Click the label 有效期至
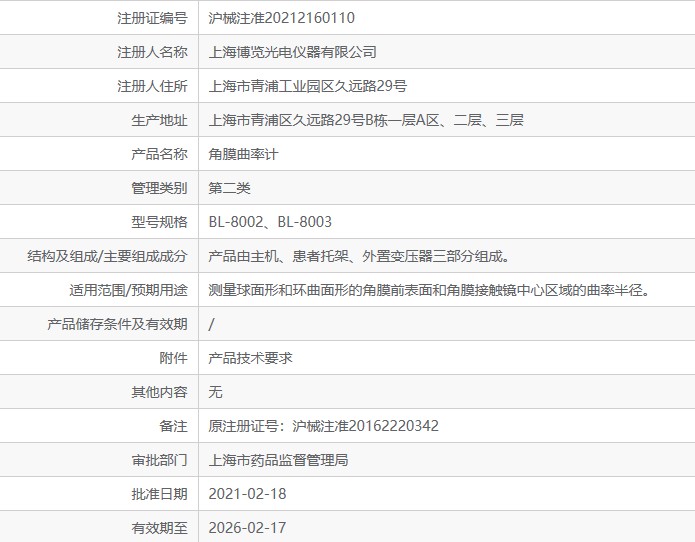 (x=159, y=528)
